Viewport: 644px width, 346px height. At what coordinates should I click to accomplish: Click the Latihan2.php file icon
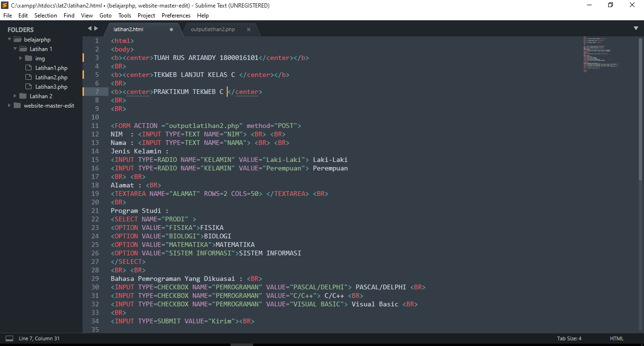[x=29, y=77]
